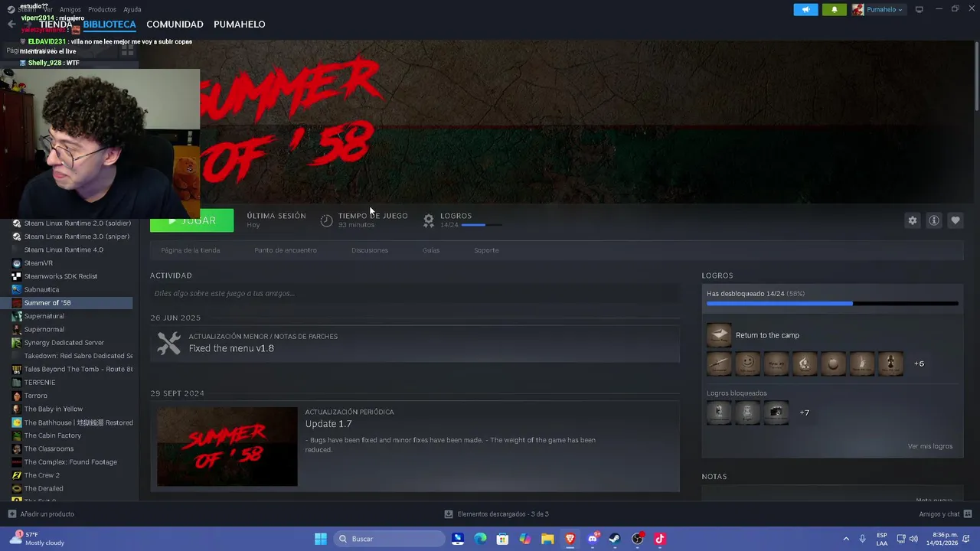Image resolution: width=980 pixels, height=551 pixels.
Task: Click Añadir un producto button
Action: pyautogui.click(x=41, y=514)
